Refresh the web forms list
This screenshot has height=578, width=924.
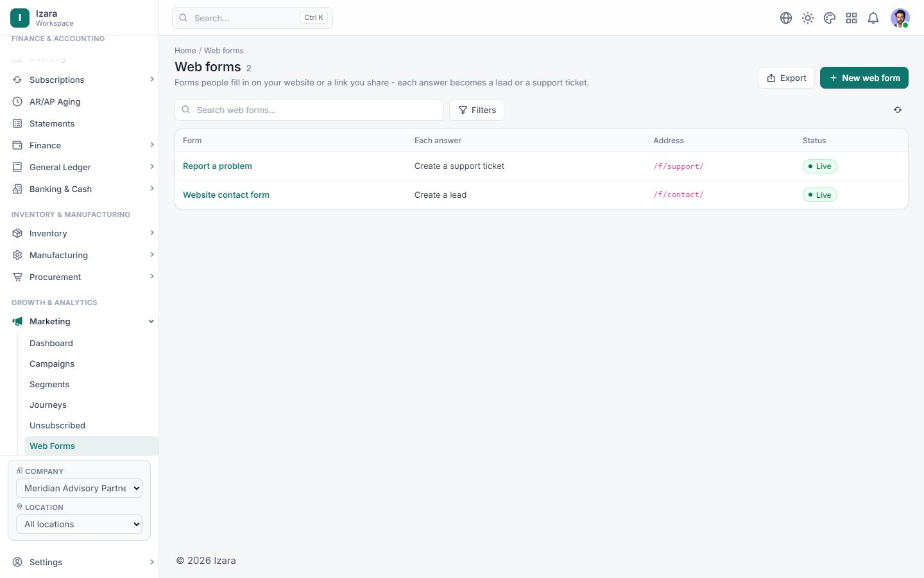[898, 110]
